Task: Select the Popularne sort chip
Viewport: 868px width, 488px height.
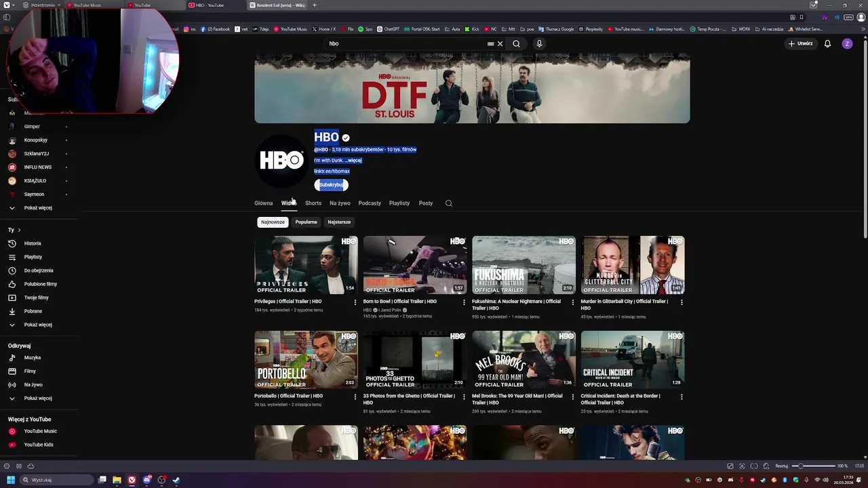Action: [x=306, y=222]
